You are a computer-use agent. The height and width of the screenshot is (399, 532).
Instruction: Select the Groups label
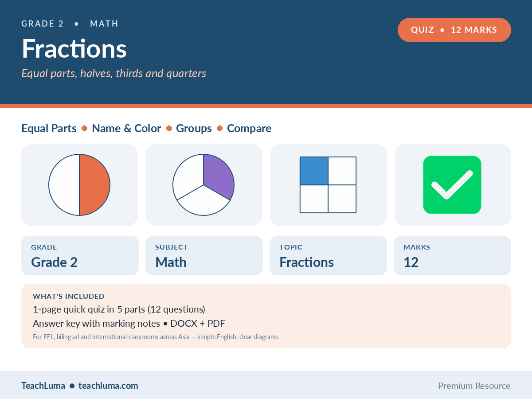(x=194, y=129)
